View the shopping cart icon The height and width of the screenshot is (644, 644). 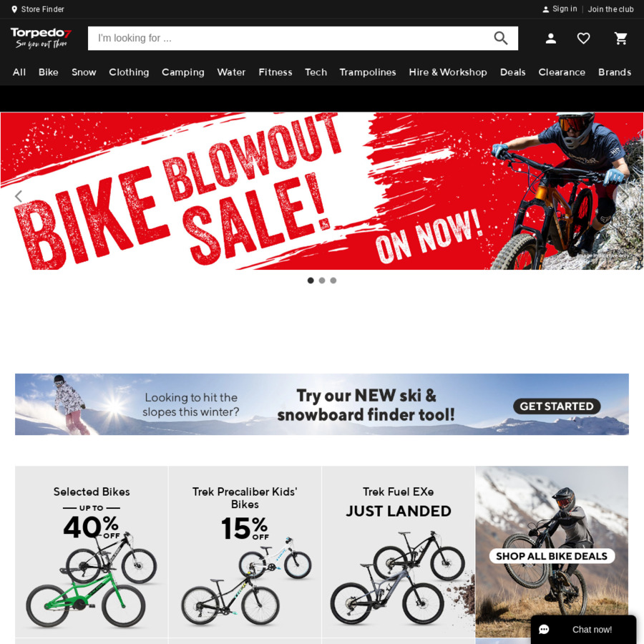[x=620, y=39]
